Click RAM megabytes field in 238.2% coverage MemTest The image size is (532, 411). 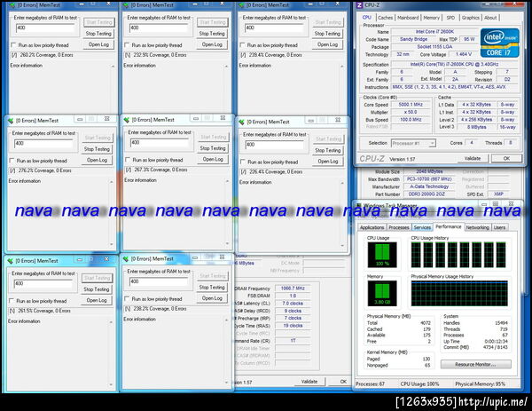(159, 281)
